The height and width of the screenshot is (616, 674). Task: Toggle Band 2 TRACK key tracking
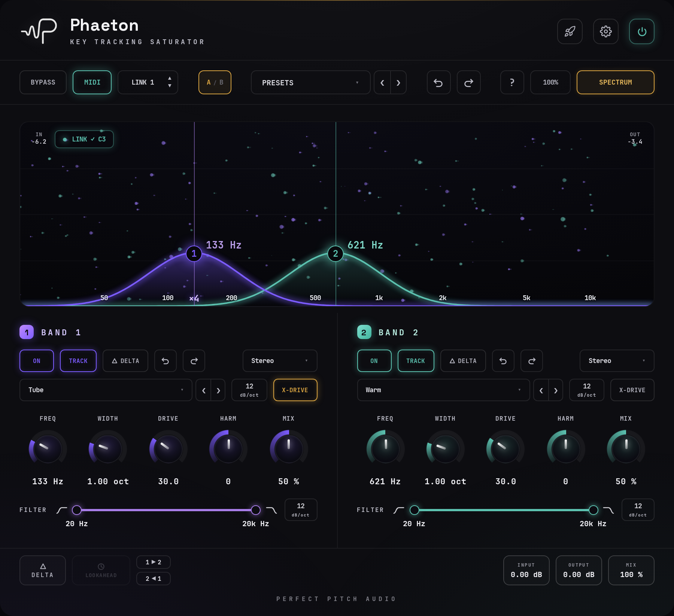416,361
